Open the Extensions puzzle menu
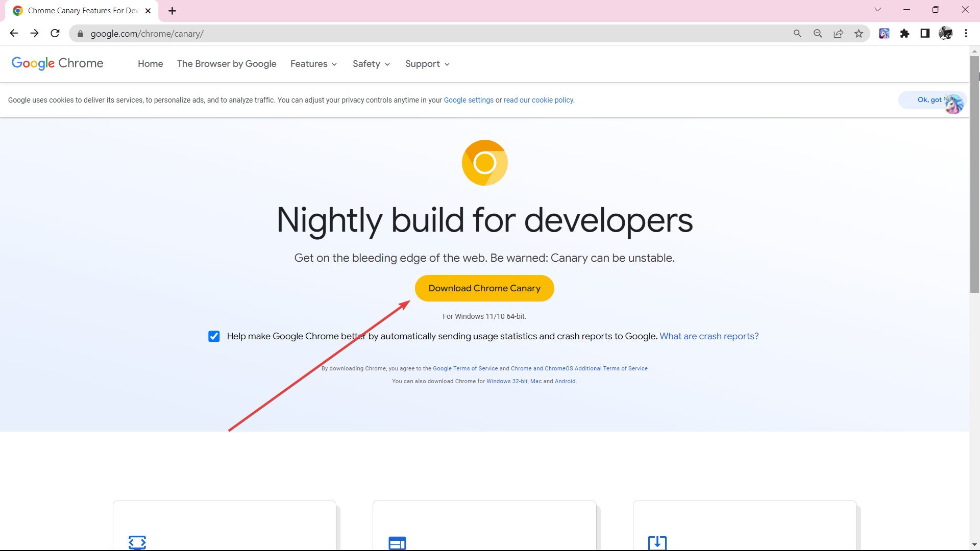 pyautogui.click(x=904, y=34)
